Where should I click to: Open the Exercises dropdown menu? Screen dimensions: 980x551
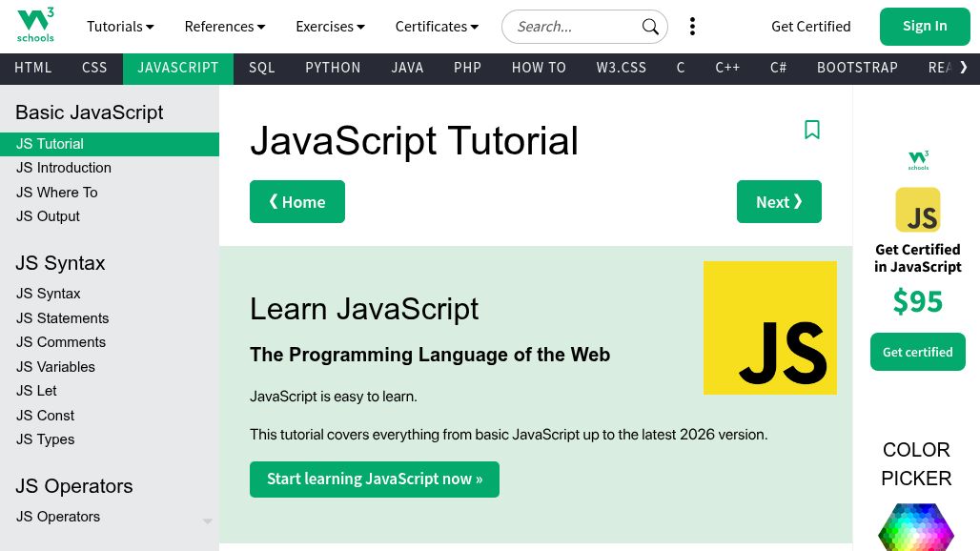click(x=330, y=27)
